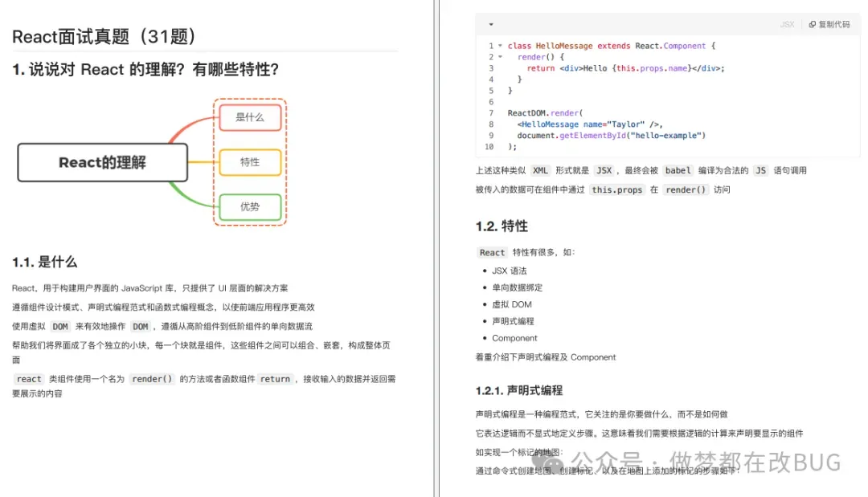Click the heading React面试真题（31题）
Viewport: 868px width, 497px height.
pyautogui.click(x=104, y=36)
